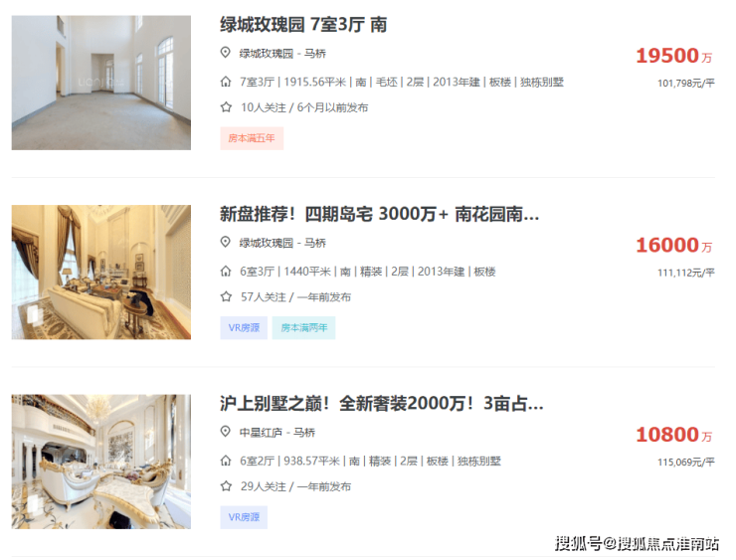Screen dimensions: 736x560
Task: Click 房本满五年 tag
Action: pyautogui.click(x=252, y=138)
